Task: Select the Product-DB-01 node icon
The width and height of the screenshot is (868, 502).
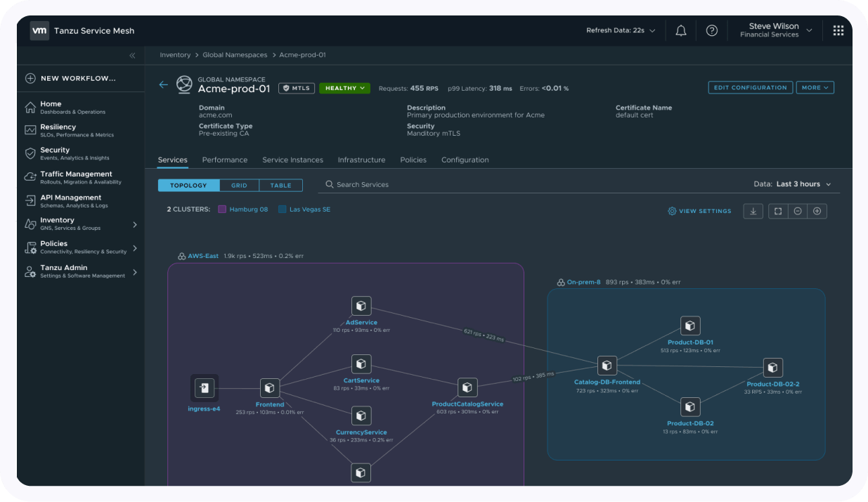Action: pos(690,326)
